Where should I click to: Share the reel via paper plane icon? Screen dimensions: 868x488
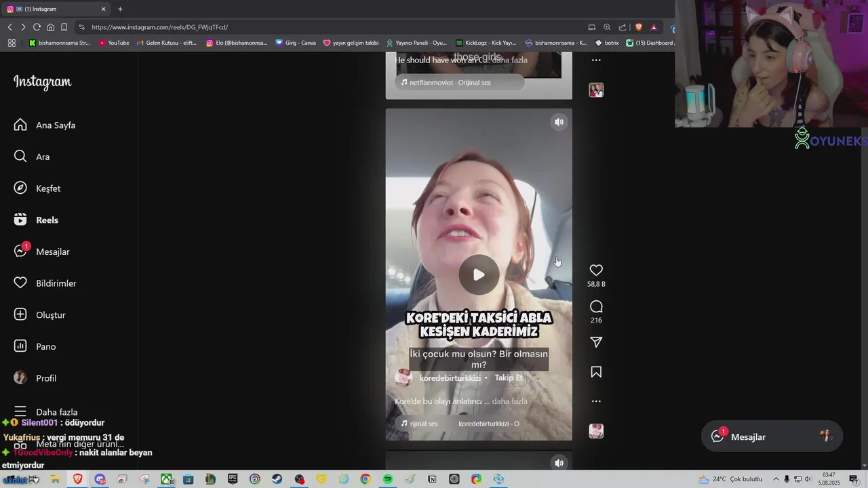click(596, 342)
